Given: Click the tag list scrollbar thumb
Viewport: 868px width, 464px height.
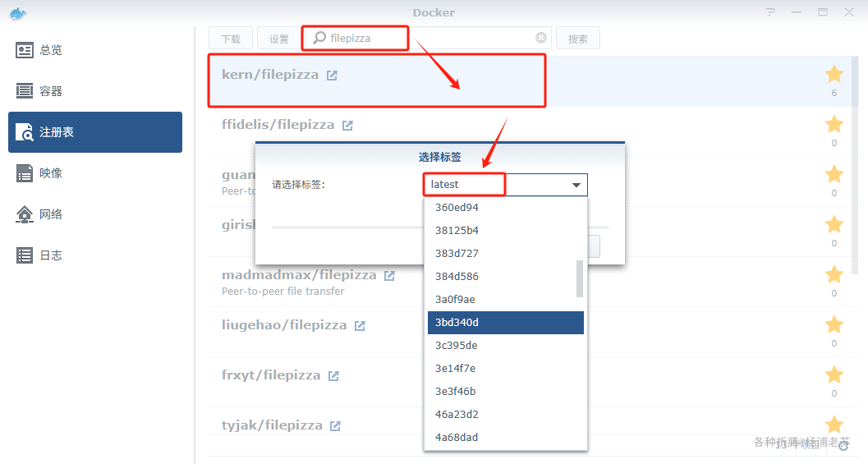Looking at the screenshot, I should pyautogui.click(x=580, y=278).
